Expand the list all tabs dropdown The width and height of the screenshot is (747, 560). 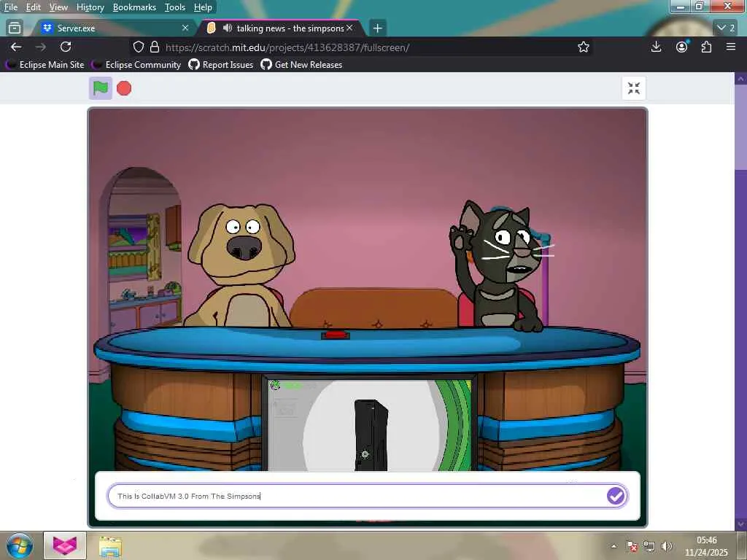click(x=726, y=28)
